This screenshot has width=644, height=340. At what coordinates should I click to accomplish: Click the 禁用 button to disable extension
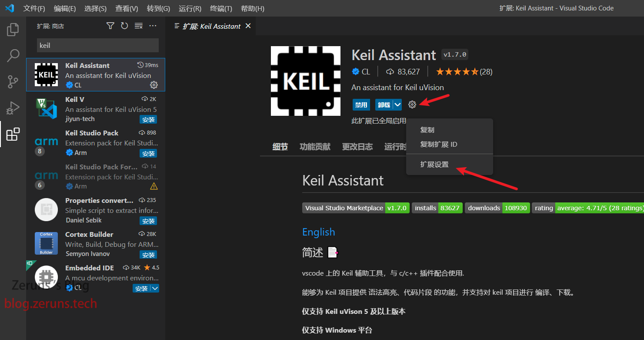[361, 104]
